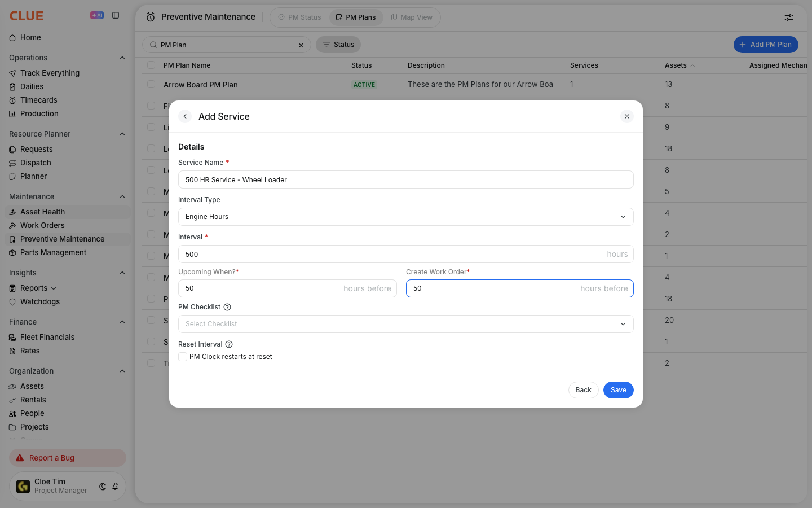Open the Interval Type dropdown

pos(406,217)
